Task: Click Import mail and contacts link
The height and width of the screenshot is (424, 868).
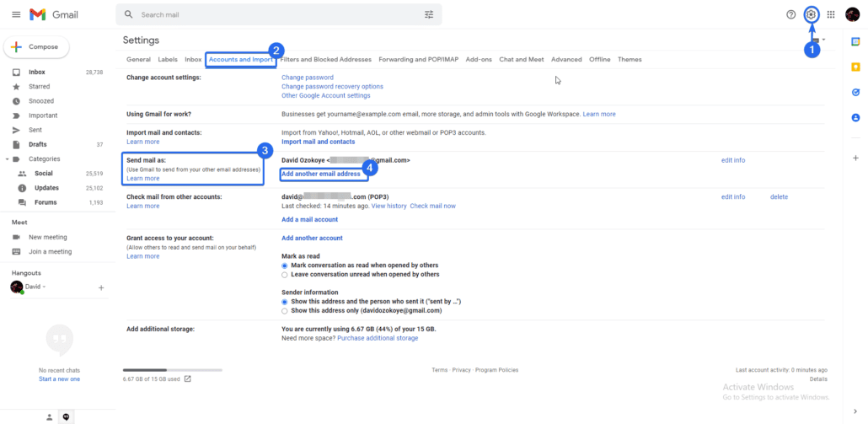Action: (x=319, y=142)
